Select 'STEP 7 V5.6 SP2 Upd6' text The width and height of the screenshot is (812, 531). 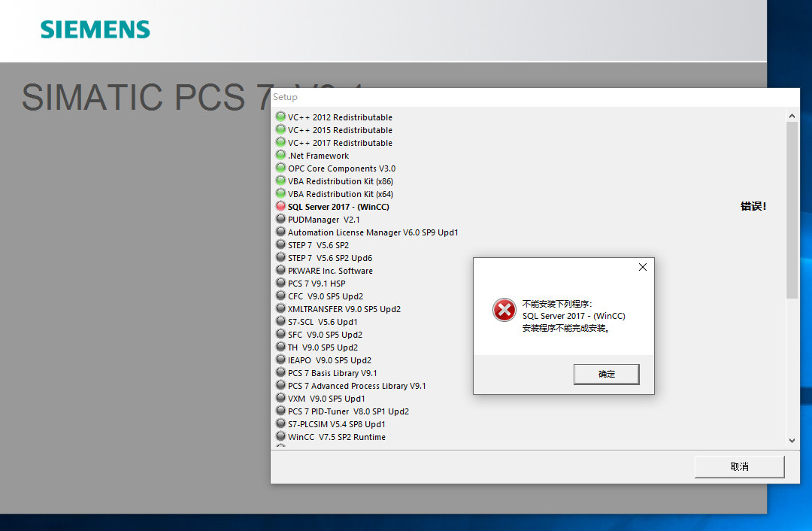pyautogui.click(x=330, y=258)
